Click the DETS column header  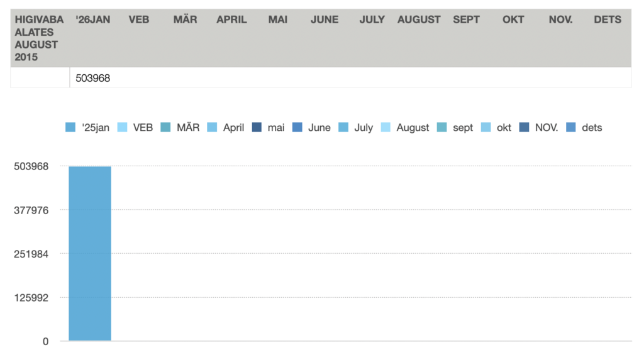click(608, 20)
